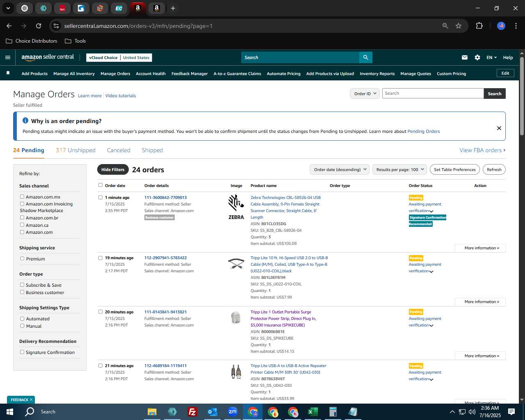The width and height of the screenshot is (525, 420).
Task: Check the Business customer order type filter
Action: (x=22, y=292)
